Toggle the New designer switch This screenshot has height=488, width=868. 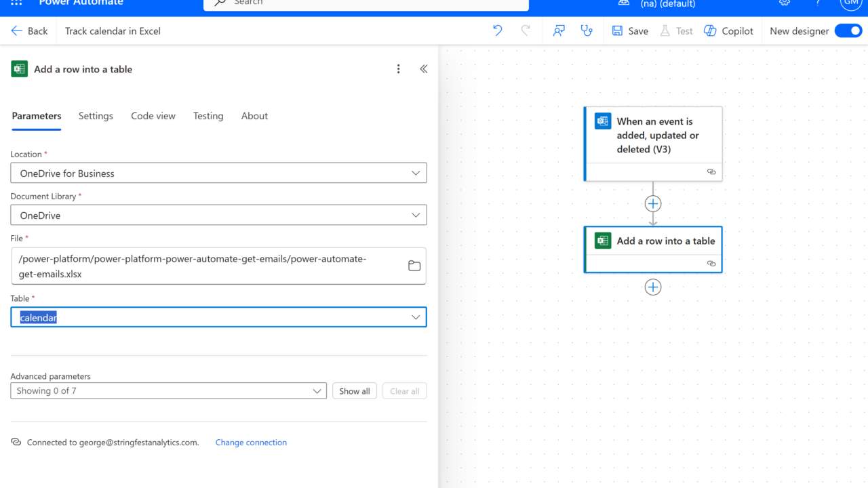click(848, 30)
